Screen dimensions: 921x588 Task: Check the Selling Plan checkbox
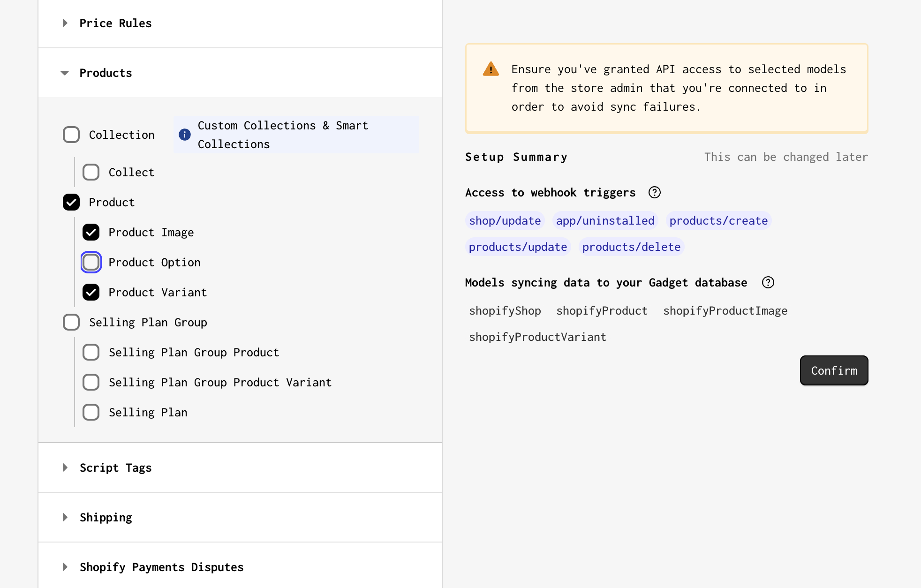click(x=91, y=412)
